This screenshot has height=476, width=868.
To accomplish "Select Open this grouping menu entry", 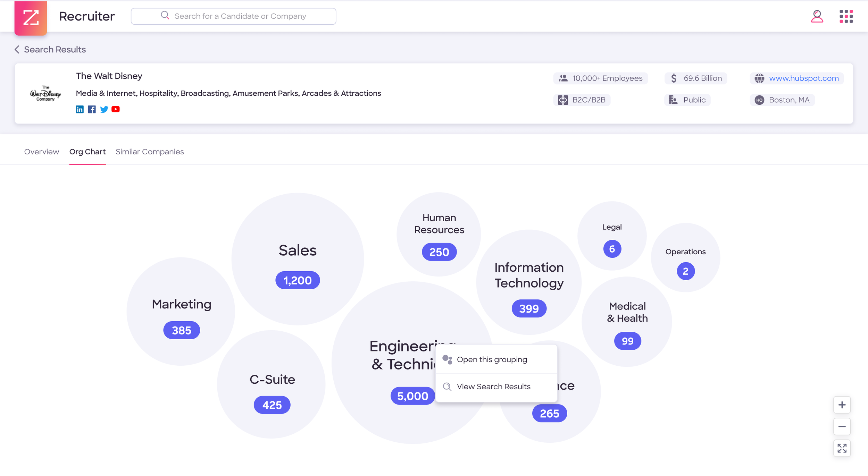I will pyautogui.click(x=496, y=359).
